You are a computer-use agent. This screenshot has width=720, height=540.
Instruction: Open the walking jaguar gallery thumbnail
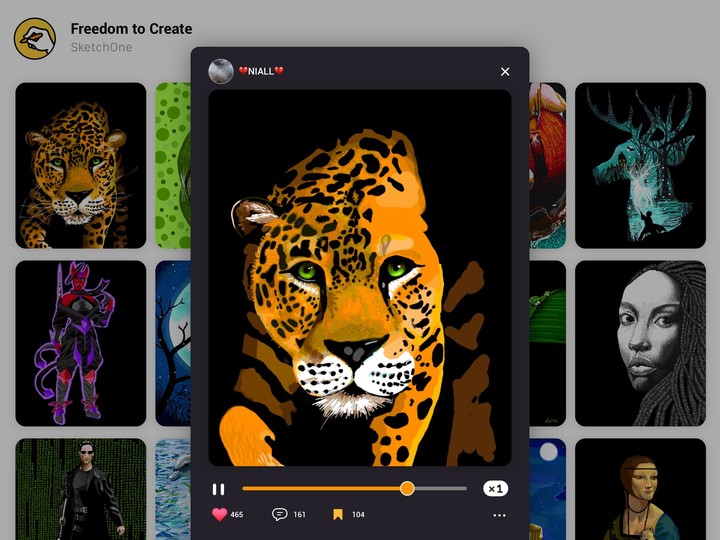point(81,165)
